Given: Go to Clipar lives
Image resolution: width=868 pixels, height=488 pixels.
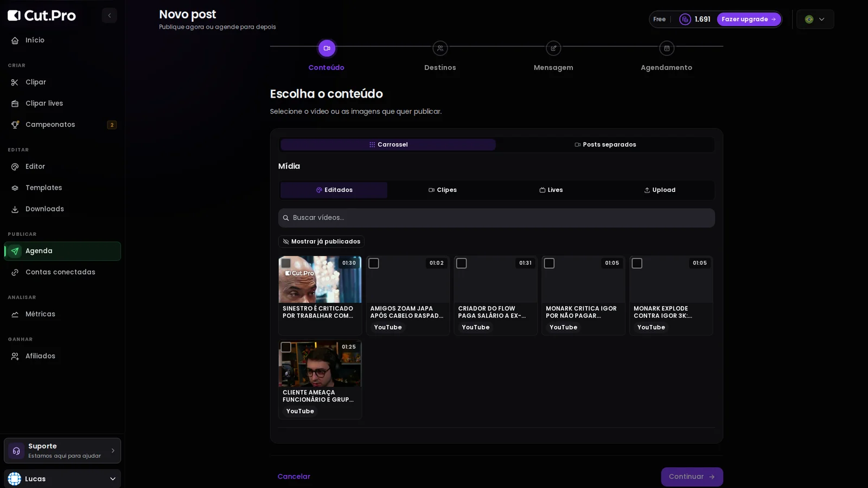Looking at the screenshot, I should pyautogui.click(x=62, y=104).
